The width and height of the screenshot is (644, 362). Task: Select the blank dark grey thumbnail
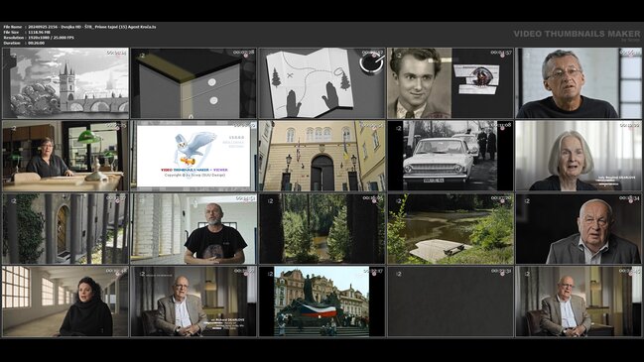click(451, 302)
